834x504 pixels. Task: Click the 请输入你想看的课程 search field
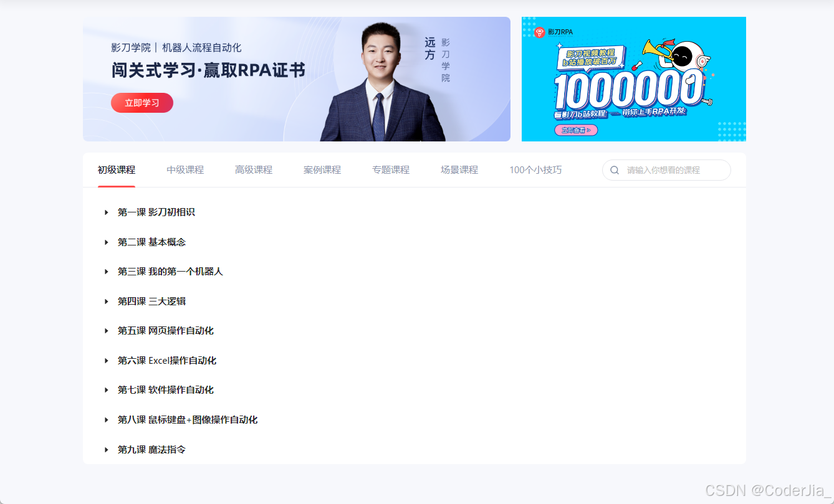pyautogui.click(x=666, y=170)
